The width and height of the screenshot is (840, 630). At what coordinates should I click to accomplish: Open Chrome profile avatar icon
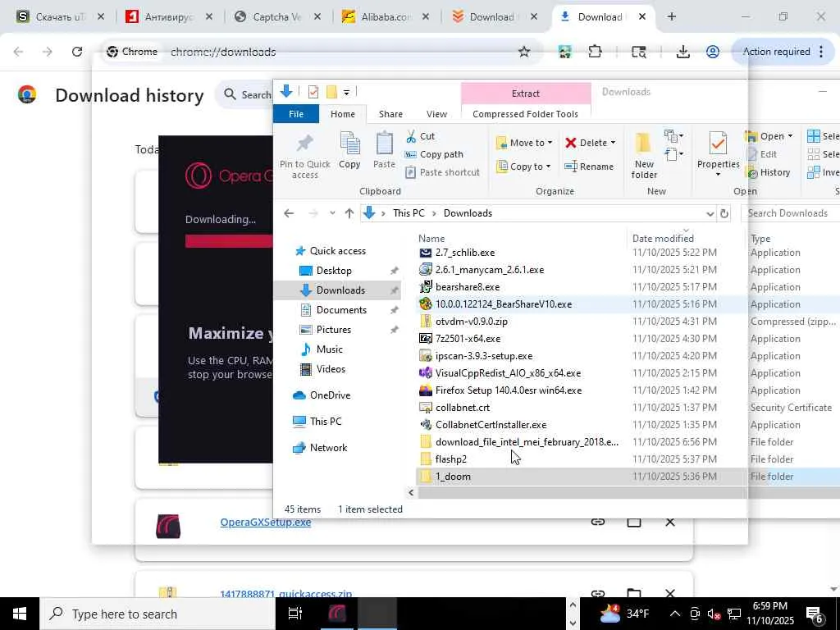(713, 52)
